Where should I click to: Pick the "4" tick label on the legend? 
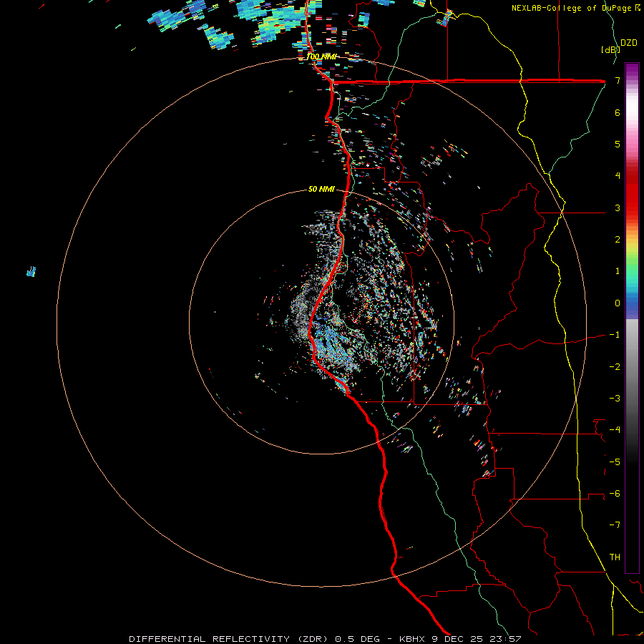pos(618,176)
